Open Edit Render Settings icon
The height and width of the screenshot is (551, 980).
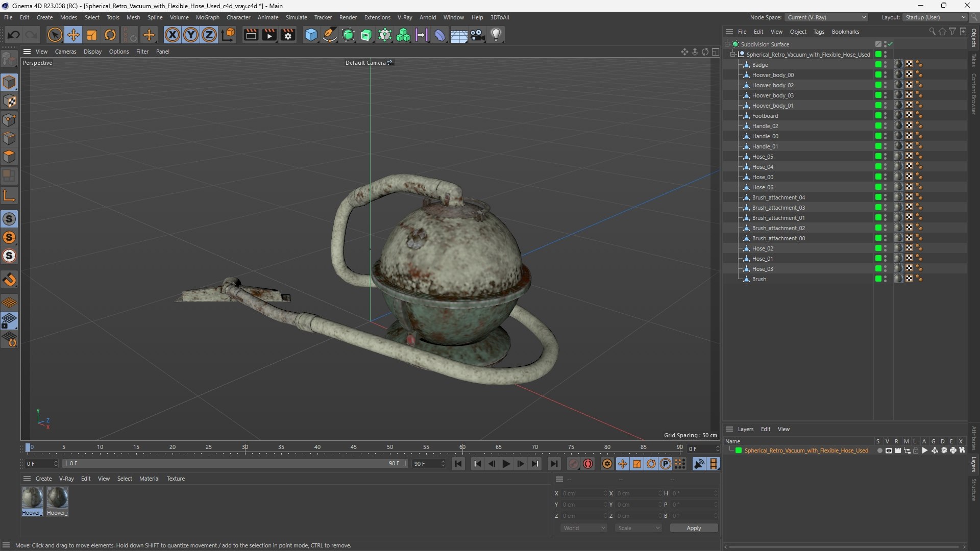click(288, 35)
